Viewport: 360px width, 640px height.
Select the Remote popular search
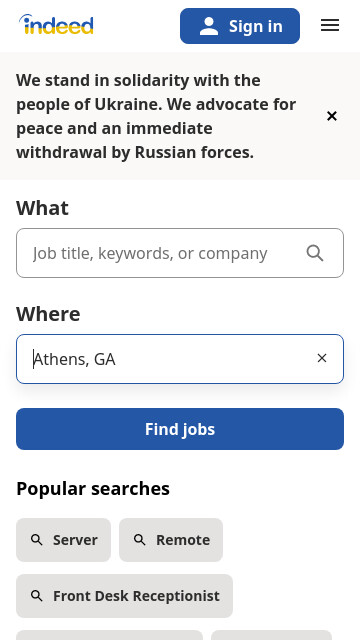pos(171,540)
